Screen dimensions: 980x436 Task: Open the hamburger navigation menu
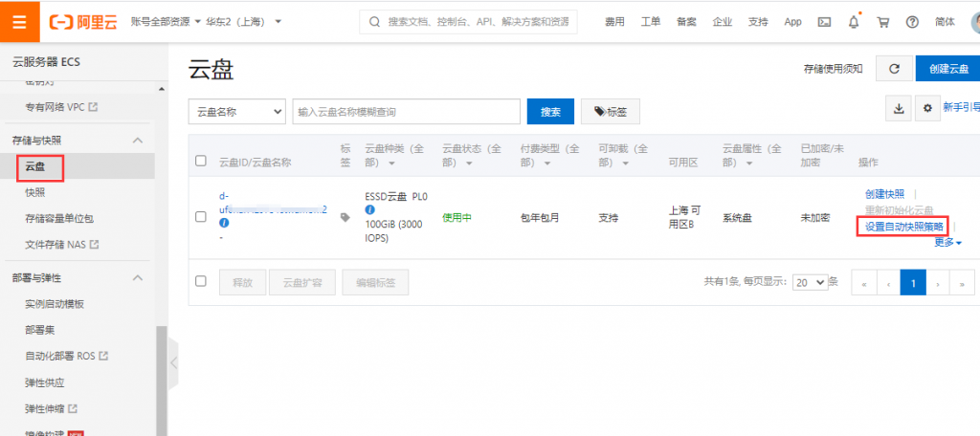(x=19, y=21)
